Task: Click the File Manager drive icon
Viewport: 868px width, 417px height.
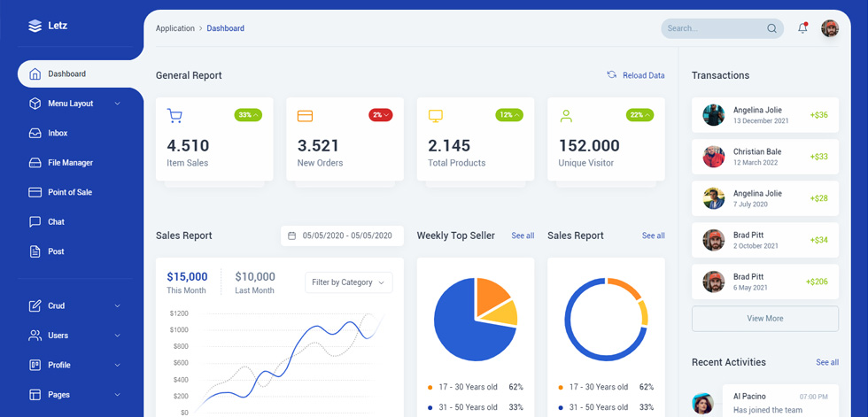Action: coord(35,163)
